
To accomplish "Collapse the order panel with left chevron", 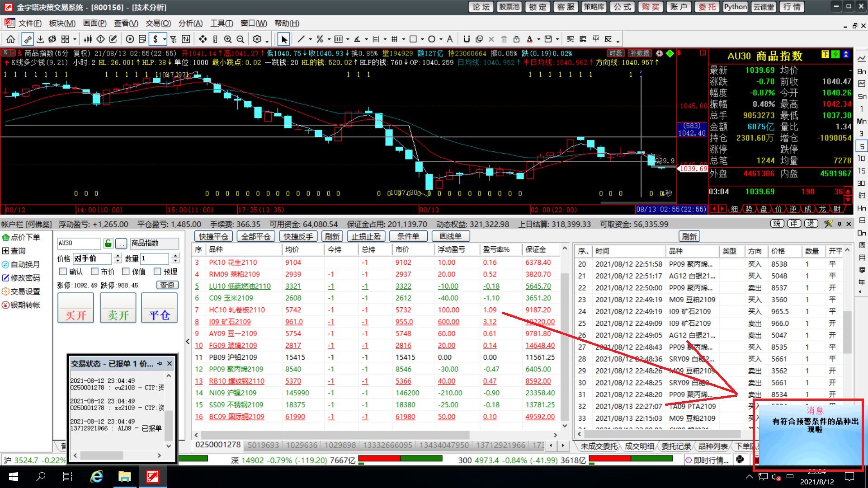I will (188, 342).
